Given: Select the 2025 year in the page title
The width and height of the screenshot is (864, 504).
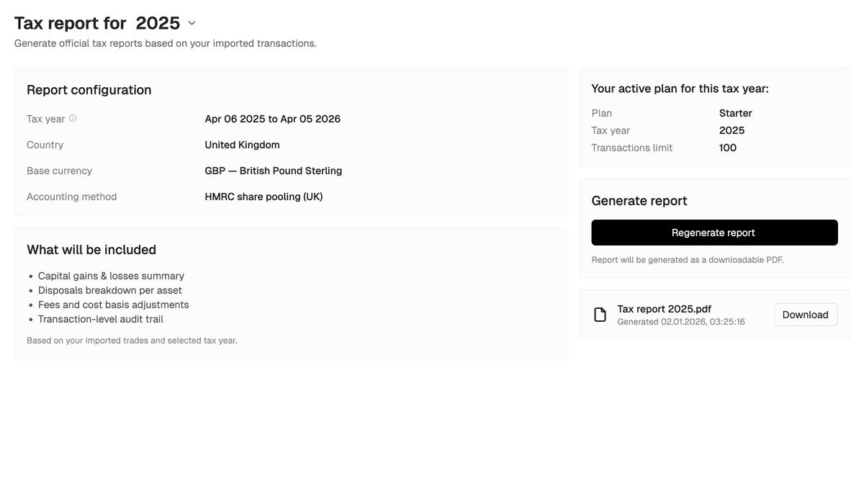Looking at the screenshot, I should point(158,23).
